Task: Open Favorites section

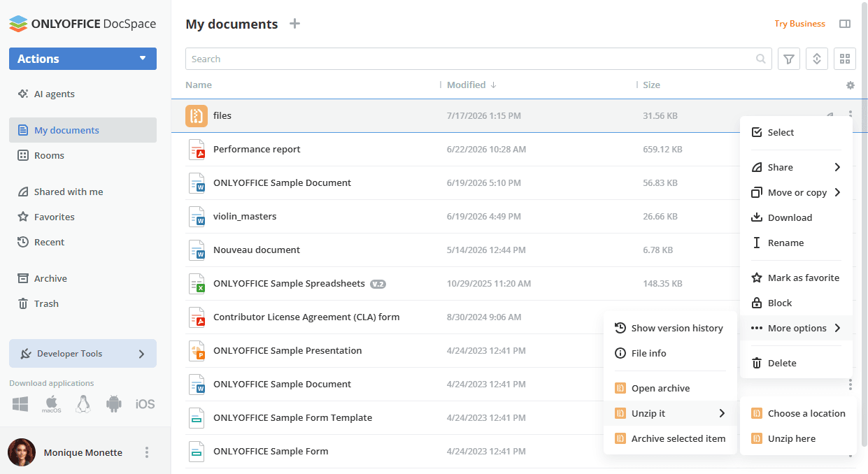Action: [x=83, y=217]
